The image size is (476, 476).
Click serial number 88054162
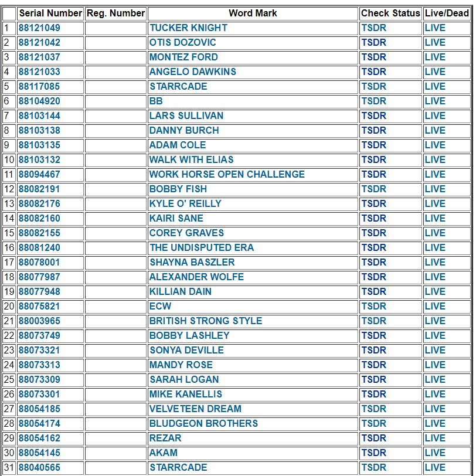[39, 438]
